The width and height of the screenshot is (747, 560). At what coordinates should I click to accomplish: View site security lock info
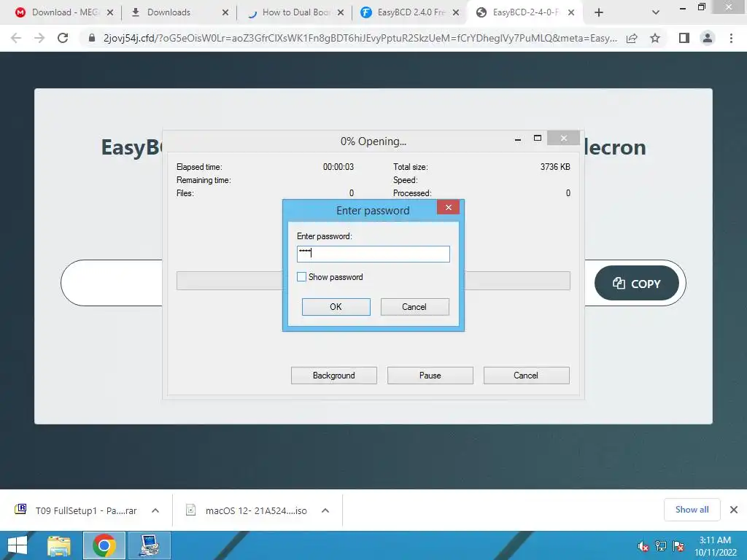[92, 38]
